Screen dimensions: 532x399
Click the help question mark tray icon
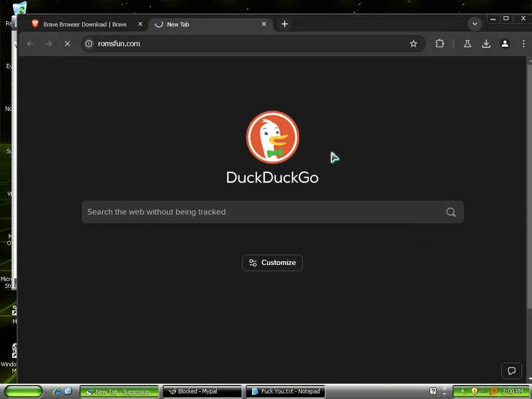(433, 392)
